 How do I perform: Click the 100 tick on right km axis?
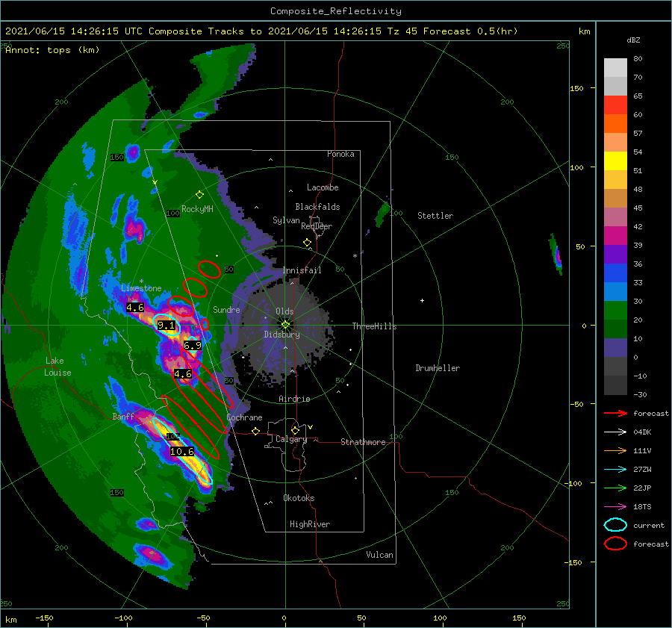pyautogui.click(x=577, y=167)
